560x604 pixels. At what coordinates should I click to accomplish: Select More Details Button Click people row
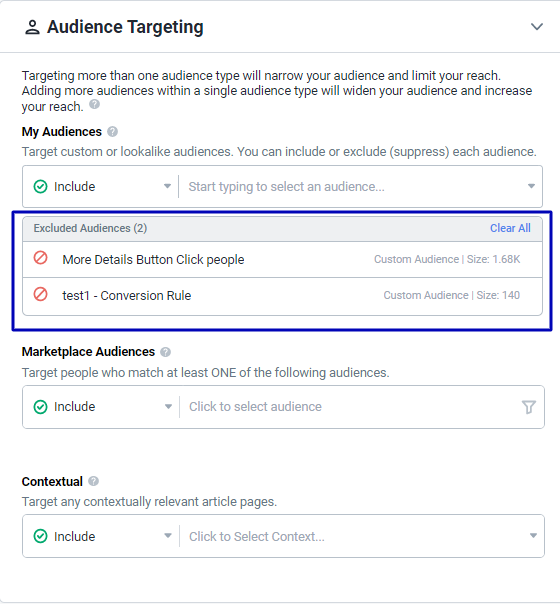[282, 260]
